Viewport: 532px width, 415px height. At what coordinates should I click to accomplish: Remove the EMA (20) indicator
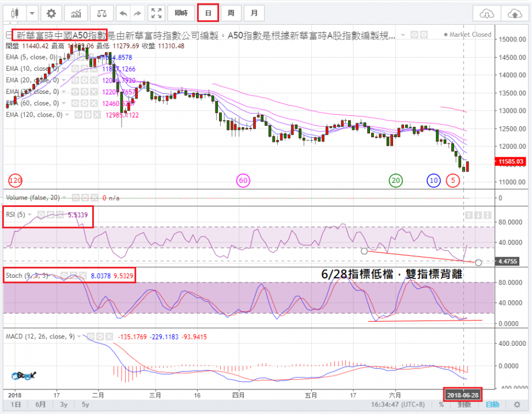93,81
